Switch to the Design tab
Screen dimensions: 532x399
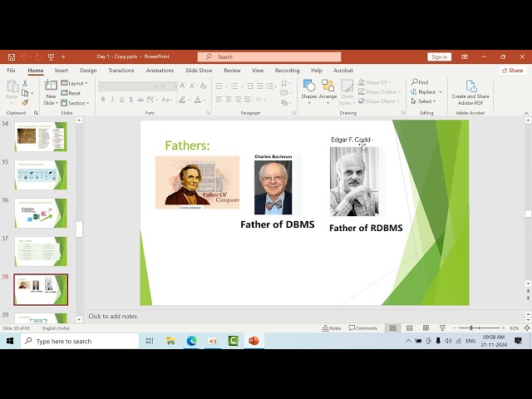(x=88, y=70)
